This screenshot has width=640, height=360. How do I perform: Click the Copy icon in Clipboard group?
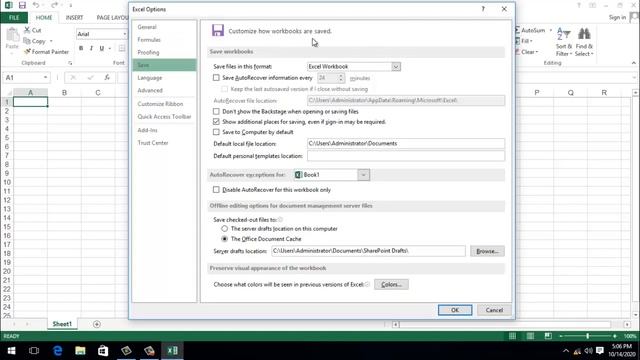click(x=27, y=41)
